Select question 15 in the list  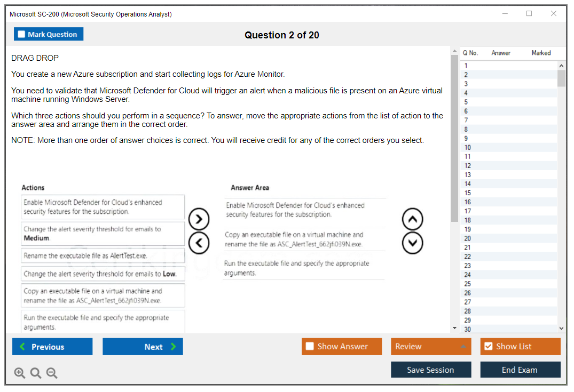tap(468, 193)
